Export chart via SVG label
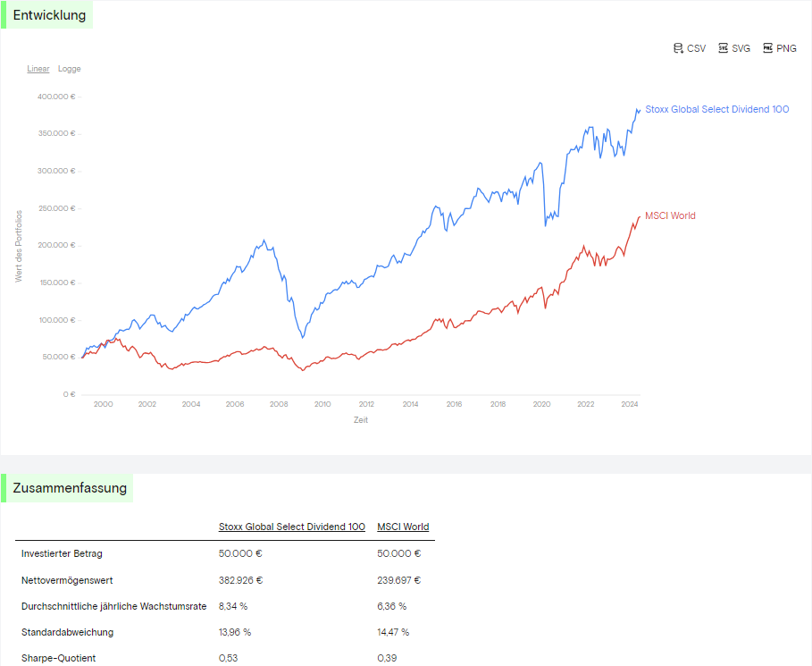 pyautogui.click(x=741, y=48)
